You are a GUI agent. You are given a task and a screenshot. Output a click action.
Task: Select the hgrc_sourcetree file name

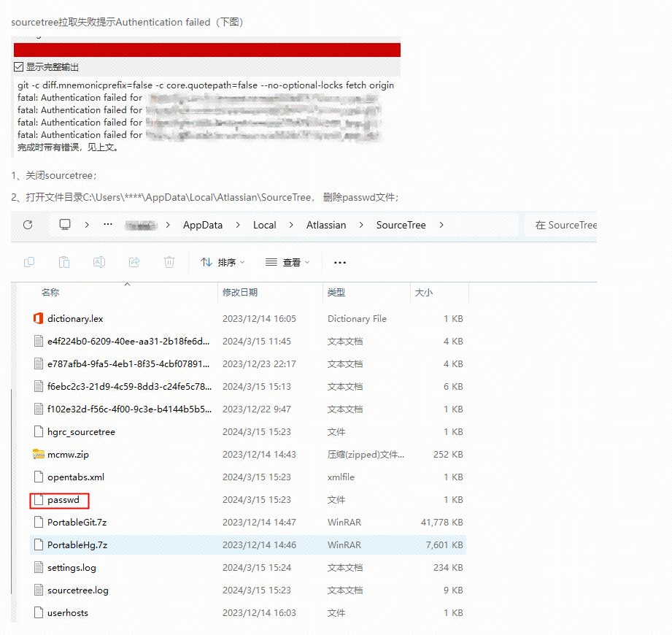point(82,432)
